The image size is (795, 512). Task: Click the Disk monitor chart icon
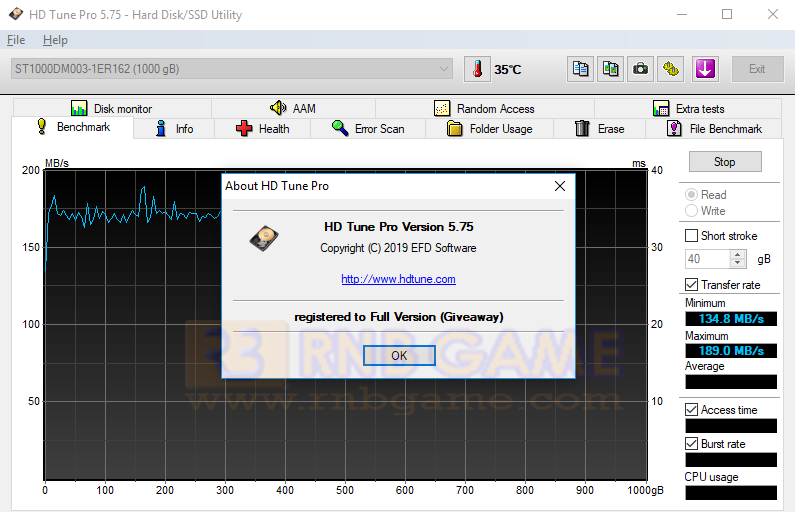point(79,108)
